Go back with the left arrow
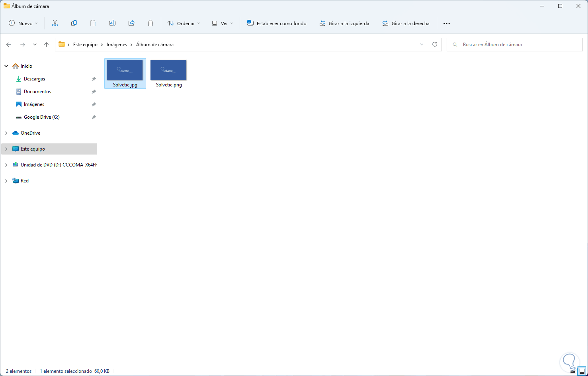This screenshot has width=588, height=376. click(x=9, y=45)
